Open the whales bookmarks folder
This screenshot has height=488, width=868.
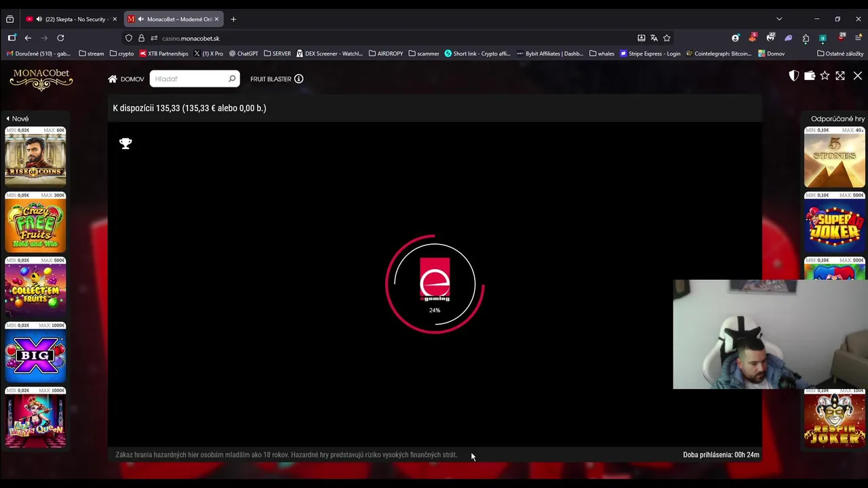[601, 54]
